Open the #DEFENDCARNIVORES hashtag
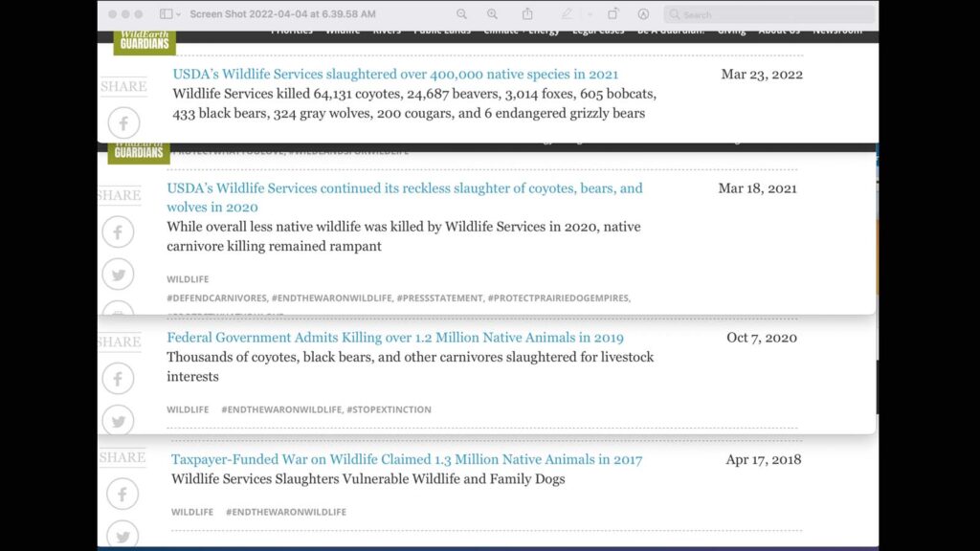980x551 pixels. pos(217,298)
